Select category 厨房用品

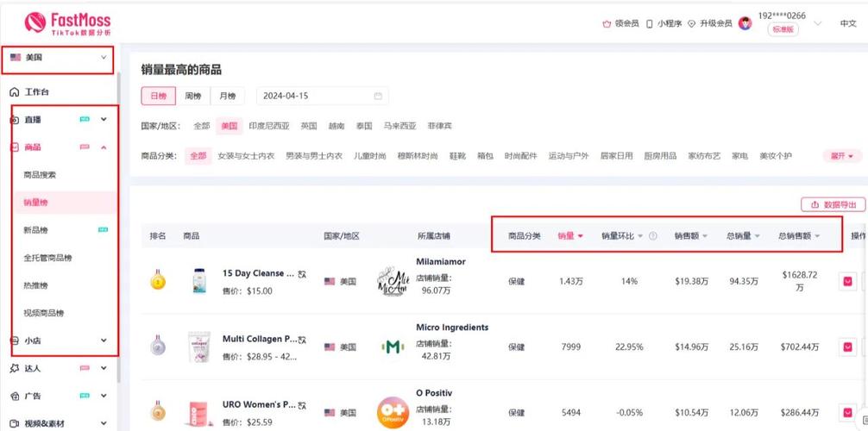(660, 156)
